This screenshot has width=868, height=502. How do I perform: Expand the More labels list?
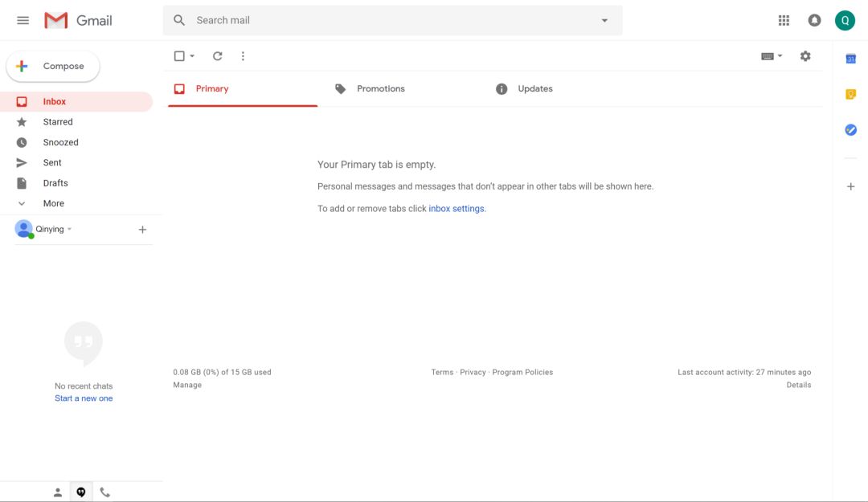(53, 204)
